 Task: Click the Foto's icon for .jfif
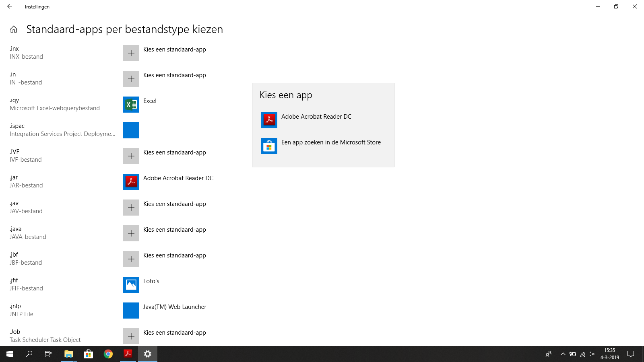pyautogui.click(x=131, y=285)
